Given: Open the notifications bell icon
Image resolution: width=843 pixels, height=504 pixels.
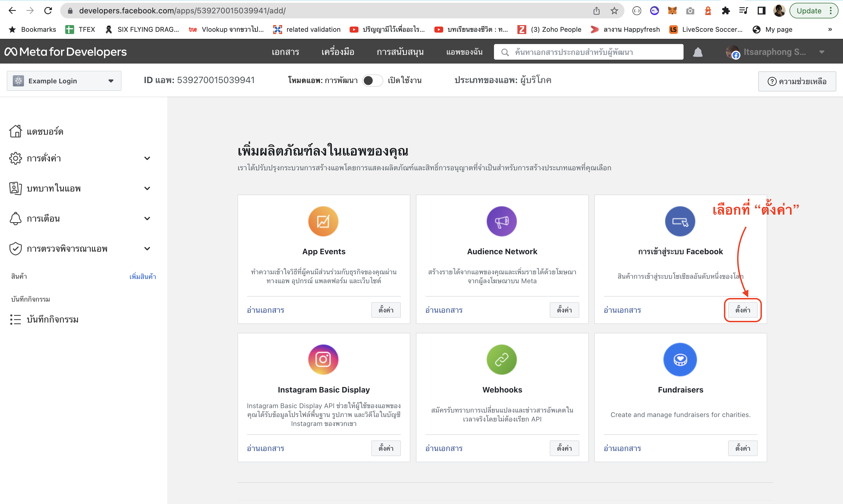Looking at the screenshot, I should pos(698,52).
